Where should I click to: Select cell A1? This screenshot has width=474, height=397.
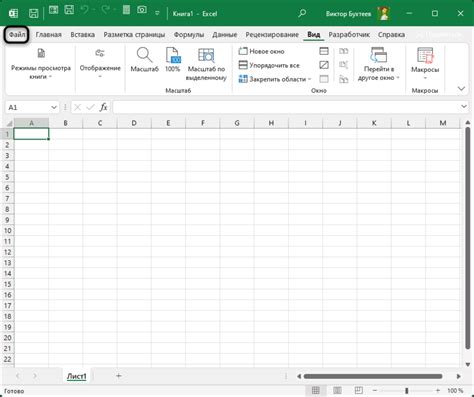pyautogui.click(x=31, y=134)
